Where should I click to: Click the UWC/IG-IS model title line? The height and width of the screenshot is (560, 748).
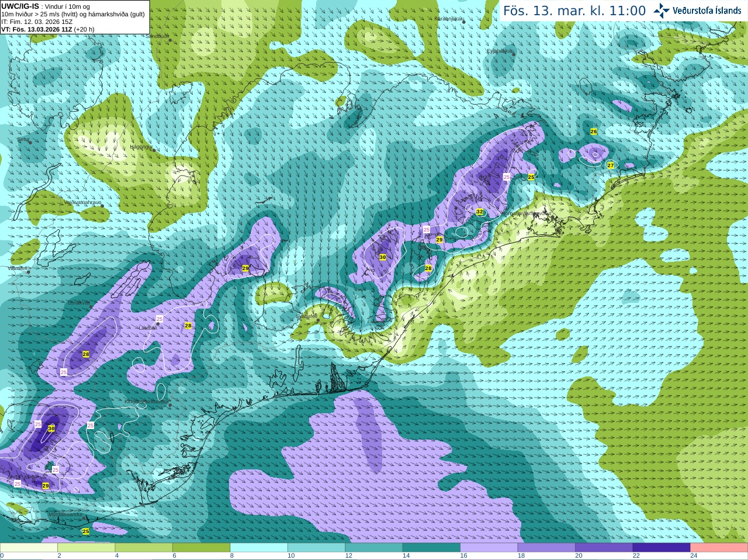[46, 6]
